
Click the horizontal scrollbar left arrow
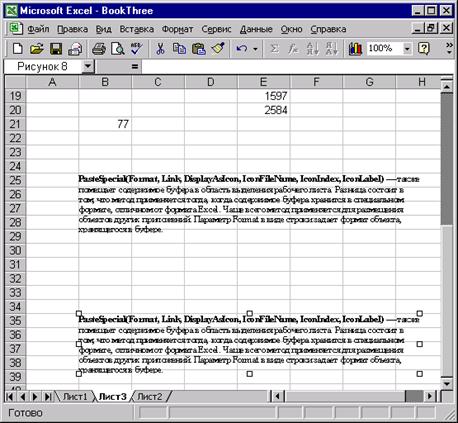pyautogui.click(x=278, y=397)
